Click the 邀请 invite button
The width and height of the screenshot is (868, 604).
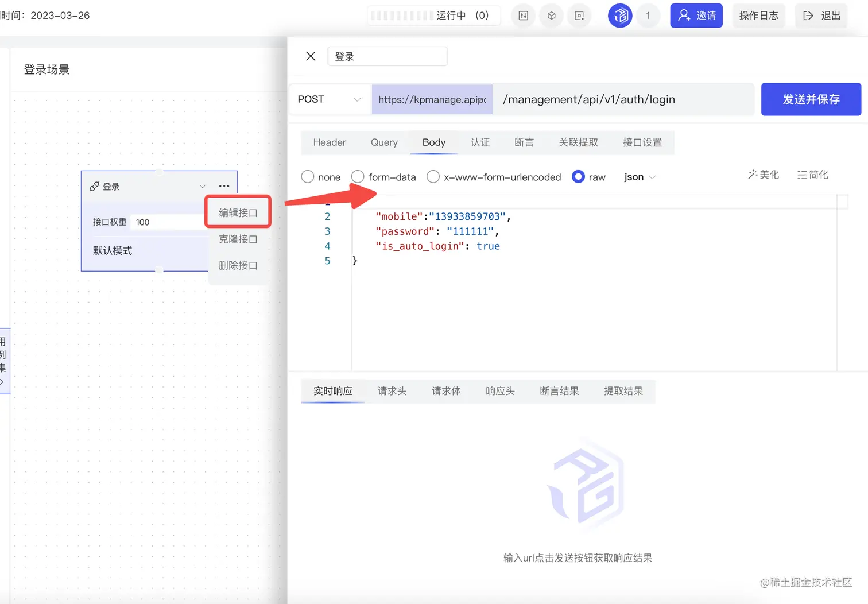point(696,16)
